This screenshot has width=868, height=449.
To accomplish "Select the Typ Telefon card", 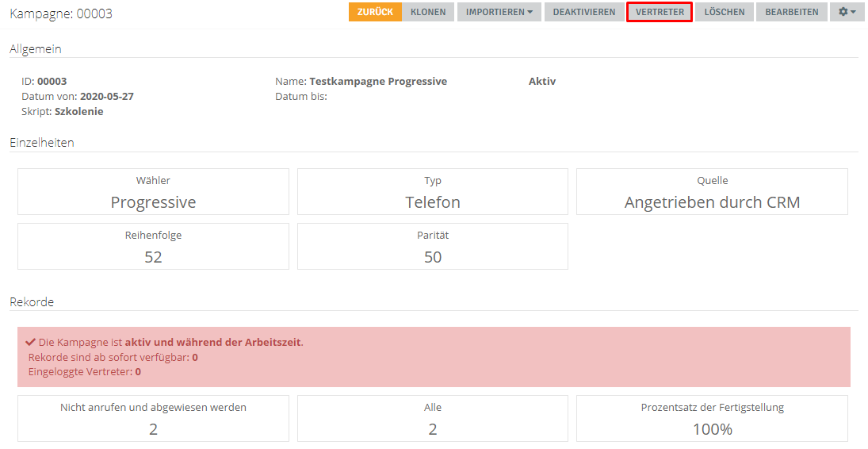I will (433, 192).
